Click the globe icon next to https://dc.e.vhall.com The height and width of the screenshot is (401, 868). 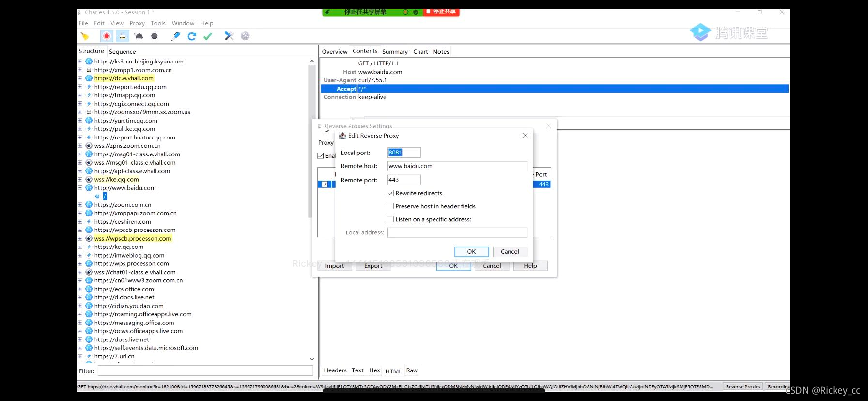coord(89,78)
